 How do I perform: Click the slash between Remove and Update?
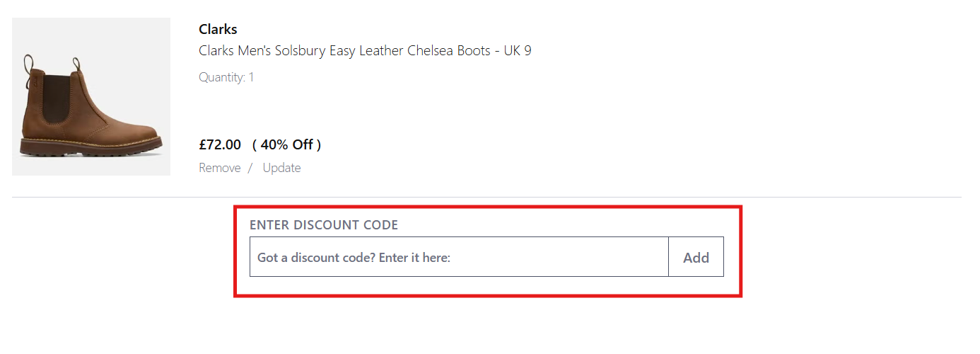pos(250,168)
